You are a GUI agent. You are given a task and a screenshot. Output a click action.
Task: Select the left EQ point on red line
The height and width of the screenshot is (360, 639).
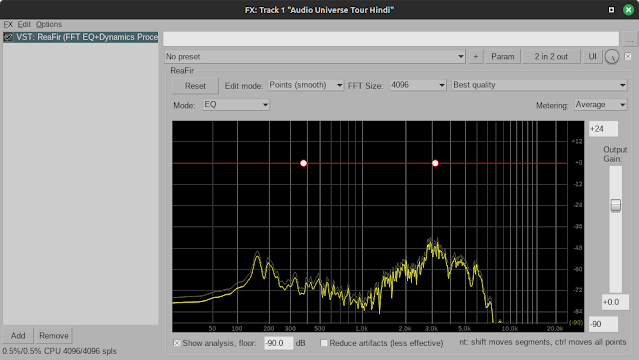click(303, 163)
